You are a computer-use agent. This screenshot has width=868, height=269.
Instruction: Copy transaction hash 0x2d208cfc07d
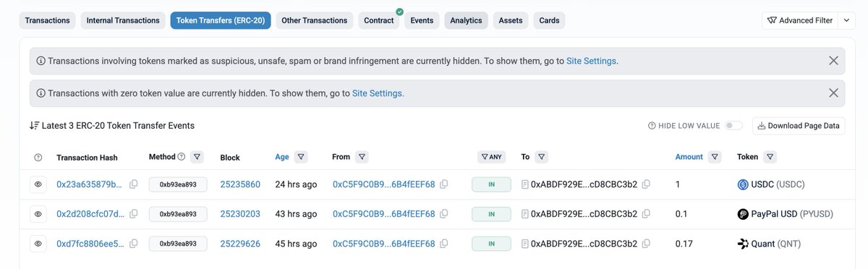(133, 214)
